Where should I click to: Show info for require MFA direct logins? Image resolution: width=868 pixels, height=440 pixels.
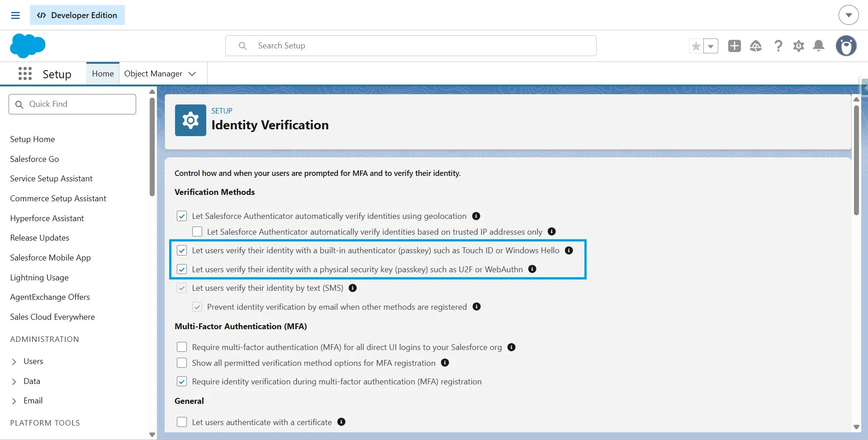[512, 347]
